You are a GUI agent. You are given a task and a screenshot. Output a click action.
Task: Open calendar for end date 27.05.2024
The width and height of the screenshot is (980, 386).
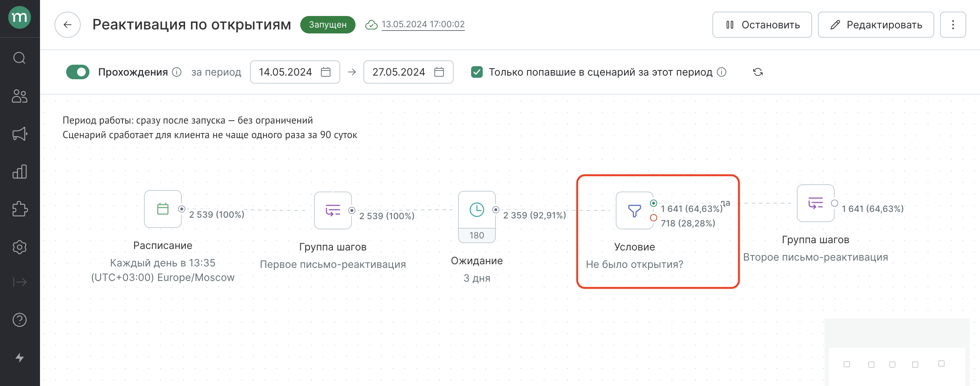point(439,72)
